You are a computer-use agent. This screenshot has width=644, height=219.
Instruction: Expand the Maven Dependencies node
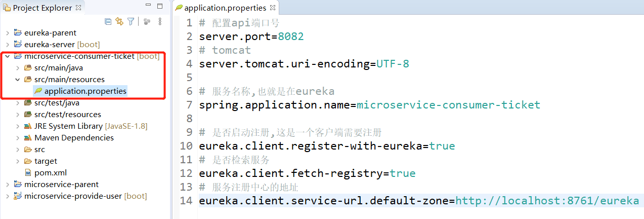pos(18,138)
